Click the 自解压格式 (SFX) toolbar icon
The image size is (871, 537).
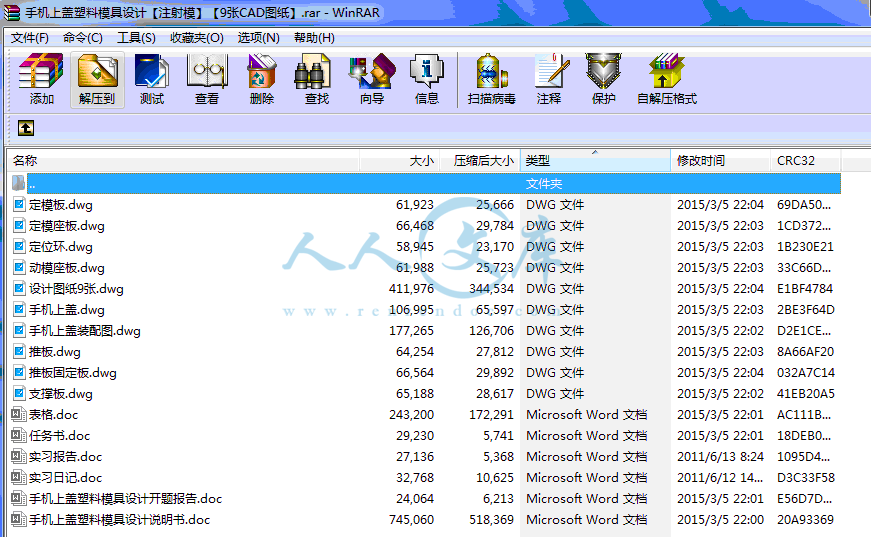coord(667,71)
